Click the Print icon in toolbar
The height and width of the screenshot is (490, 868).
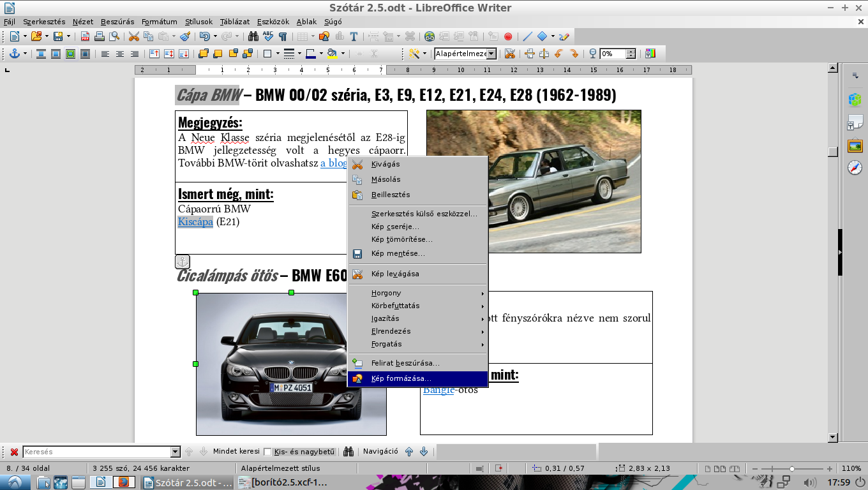[100, 36]
